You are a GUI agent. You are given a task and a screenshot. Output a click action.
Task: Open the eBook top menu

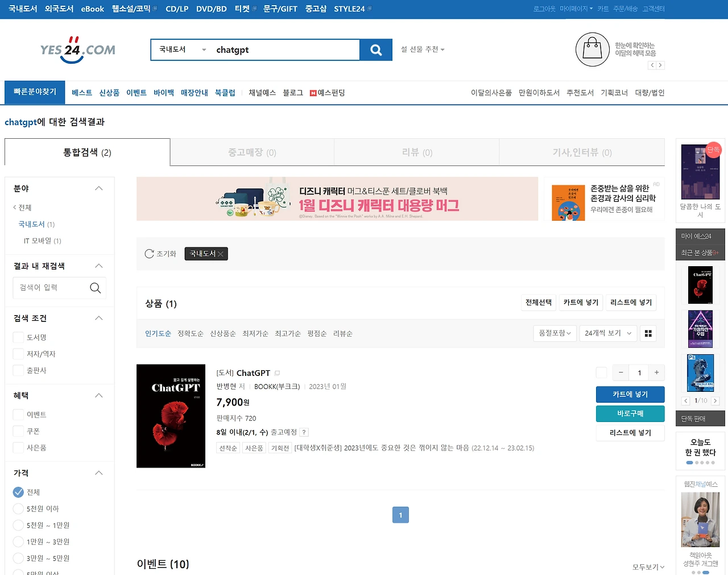click(x=92, y=9)
